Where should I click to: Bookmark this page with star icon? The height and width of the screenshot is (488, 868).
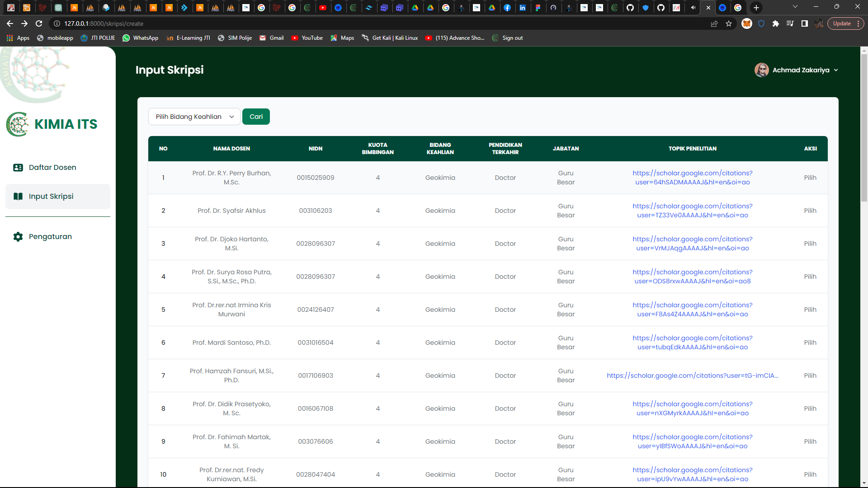[x=729, y=23]
